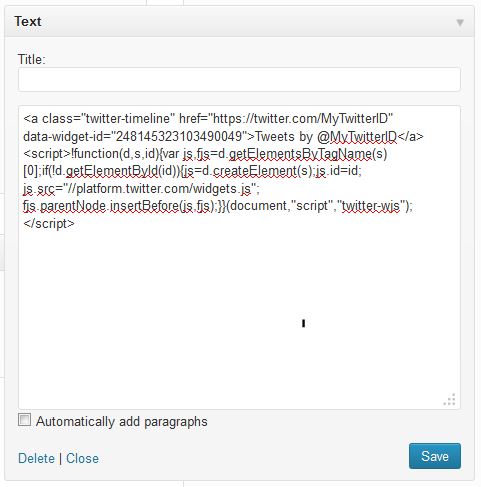481x487 pixels.
Task: Click the twitter-wjs string in code
Action: (371, 206)
